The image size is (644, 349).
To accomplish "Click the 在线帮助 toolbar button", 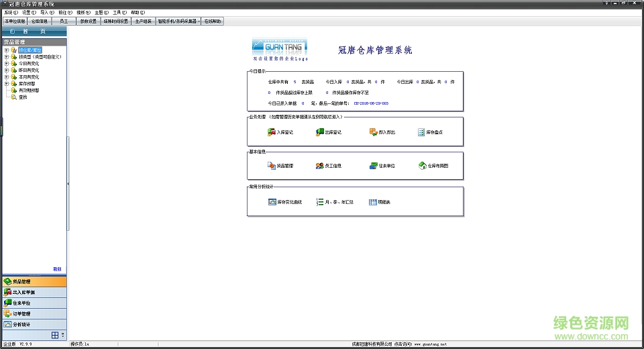I will (x=213, y=21).
